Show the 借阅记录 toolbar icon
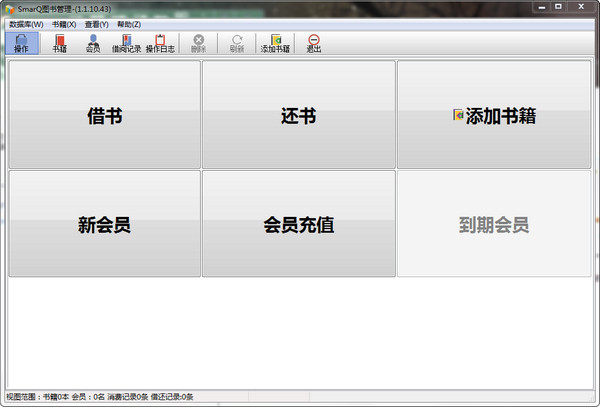Image resolution: width=600 pixels, height=407 pixels. (126, 43)
